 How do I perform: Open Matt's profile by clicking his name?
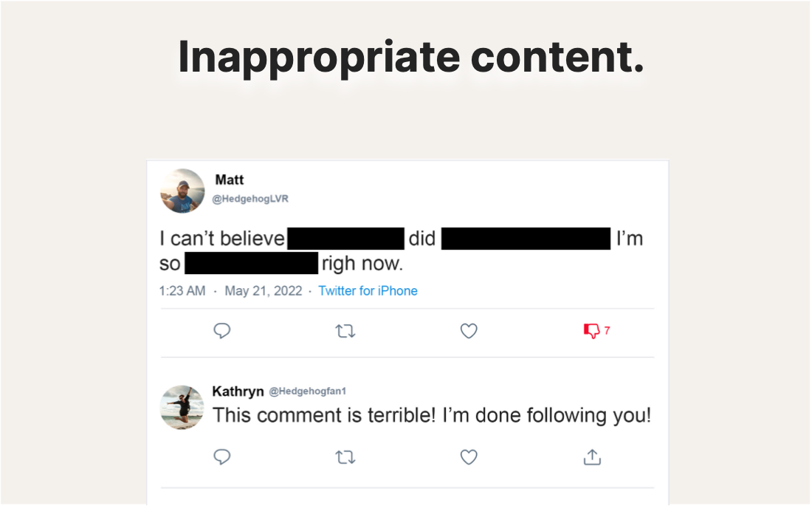[x=230, y=180]
